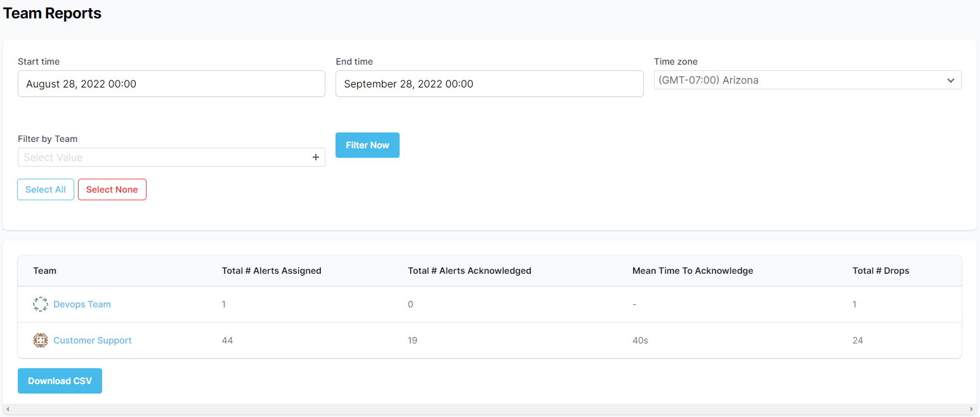Click the Total # Drops column header
Viewport: 980px width, 417px height.
click(x=880, y=271)
